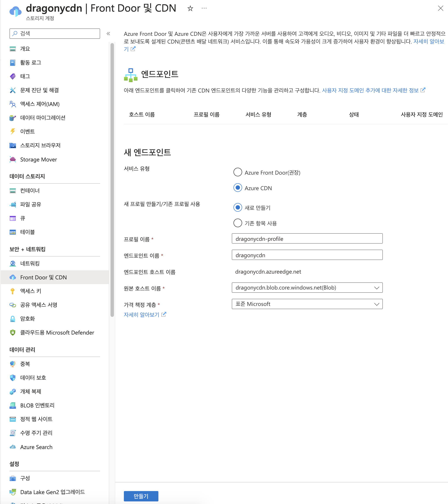Select Front Door 및 CDN menu item
The height and width of the screenshot is (504, 448).
pos(55,277)
